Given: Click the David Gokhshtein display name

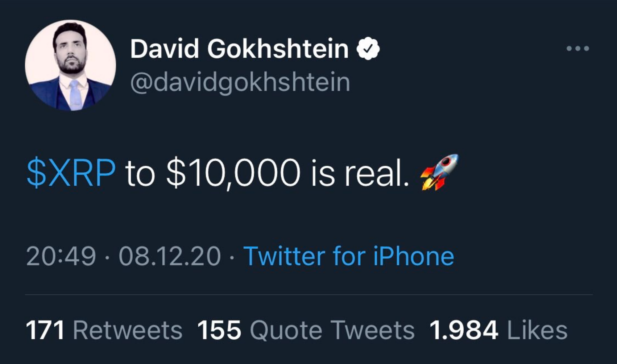Looking at the screenshot, I should (239, 49).
